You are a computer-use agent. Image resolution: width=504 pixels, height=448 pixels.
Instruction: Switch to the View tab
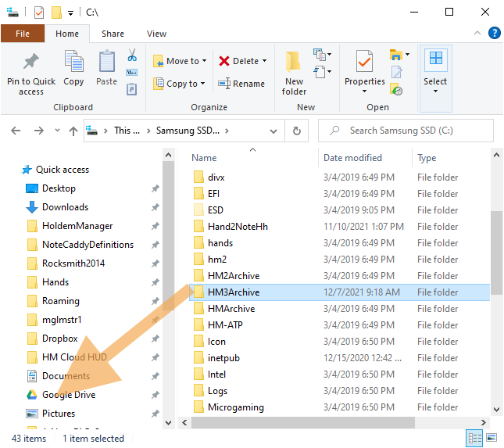(156, 34)
